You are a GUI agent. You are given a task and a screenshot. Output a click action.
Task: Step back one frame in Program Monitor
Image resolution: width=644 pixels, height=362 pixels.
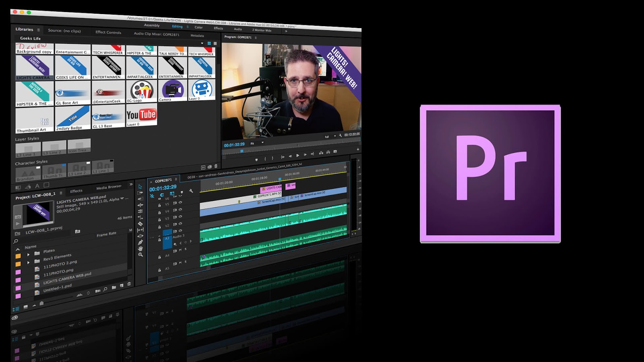(290, 156)
